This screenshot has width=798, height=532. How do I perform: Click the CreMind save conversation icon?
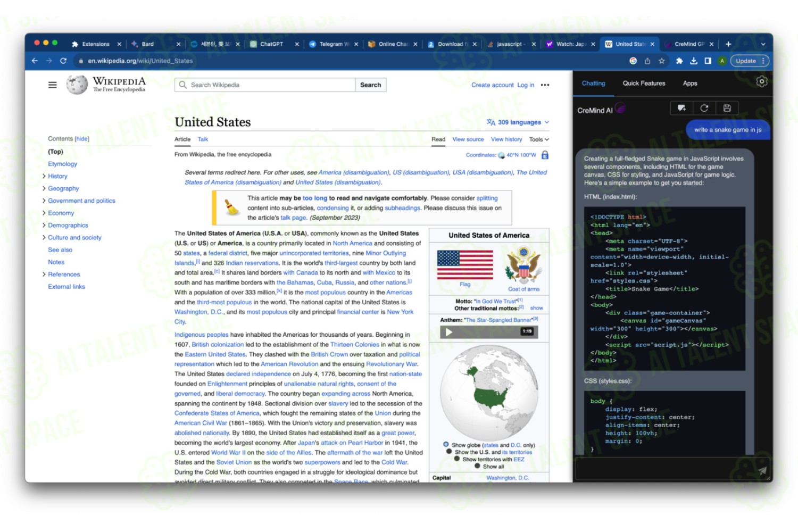tap(727, 108)
